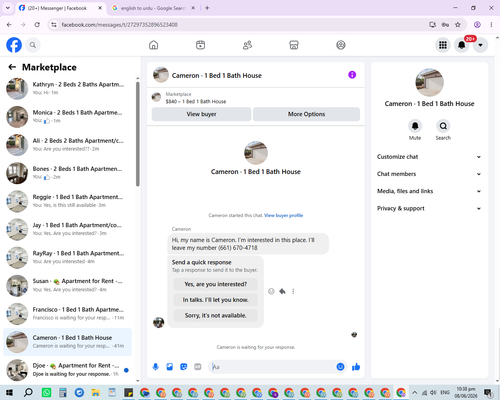Viewport: 500px width, 400px height.
Task: Mute this conversation with the bell icon
Action: click(415, 126)
